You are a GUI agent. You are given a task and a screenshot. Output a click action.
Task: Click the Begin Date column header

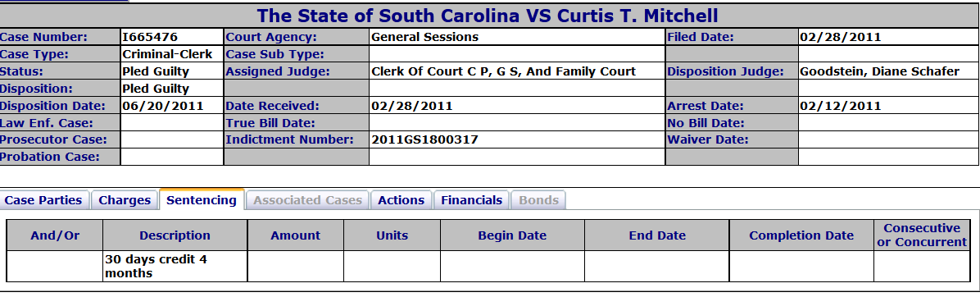click(x=512, y=235)
